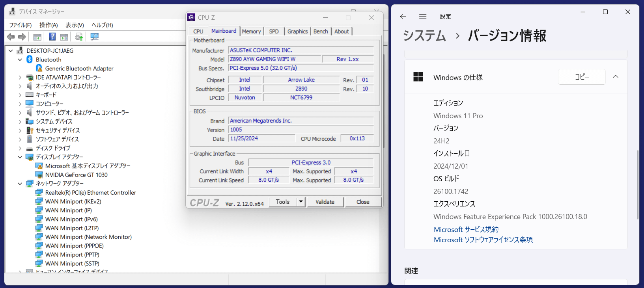
Task: Click the IDE ATA/ATAPI controller icon
Action: pyautogui.click(x=30, y=77)
